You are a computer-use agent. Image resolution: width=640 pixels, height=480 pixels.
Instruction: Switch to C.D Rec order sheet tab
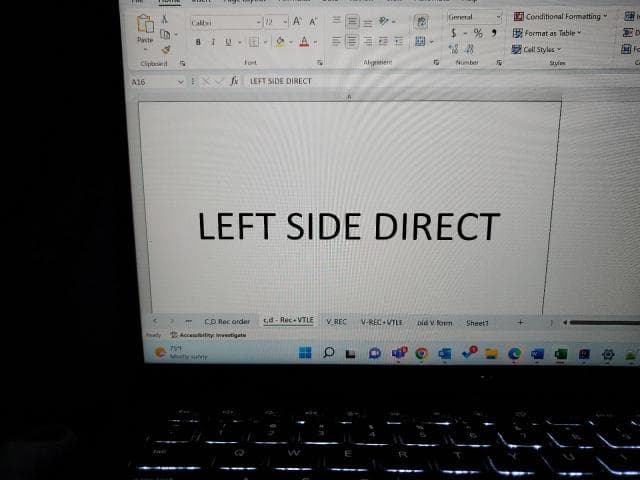tap(227, 322)
